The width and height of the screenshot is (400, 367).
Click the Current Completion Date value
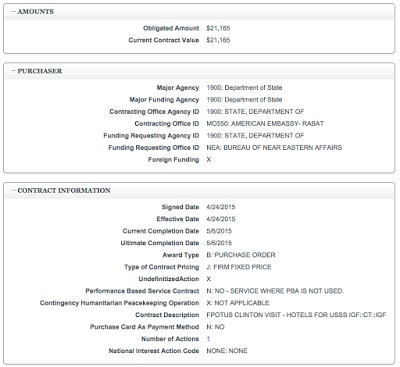click(x=219, y=231)
